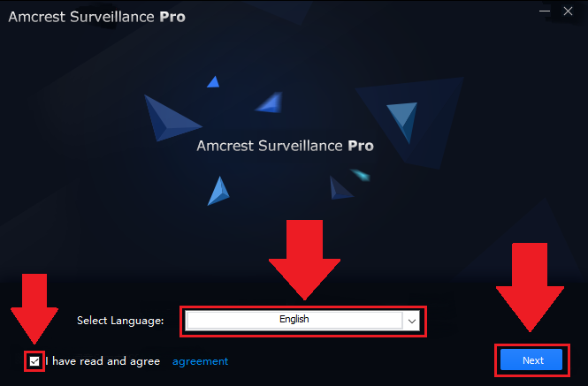The width and height of the screenshot is (588, 386).
Task: Click the Amcrest Surveillance Pro title bar text
Action: click(x=96, y=17)
